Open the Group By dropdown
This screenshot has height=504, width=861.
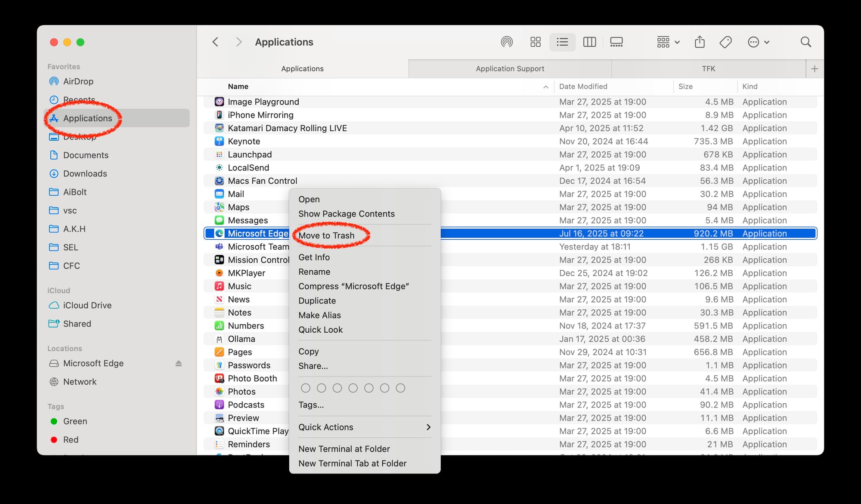(x=668, y=42)
